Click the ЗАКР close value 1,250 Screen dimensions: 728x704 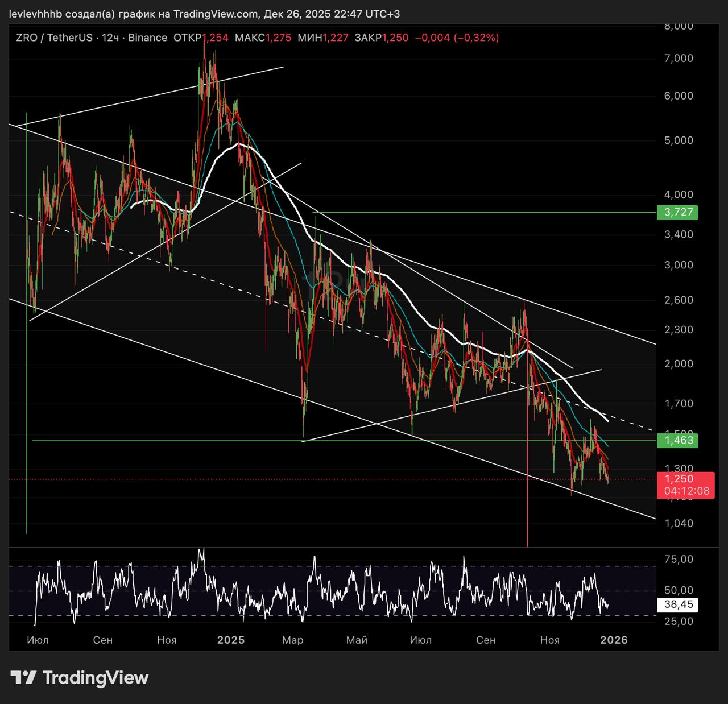click(395, 38)
